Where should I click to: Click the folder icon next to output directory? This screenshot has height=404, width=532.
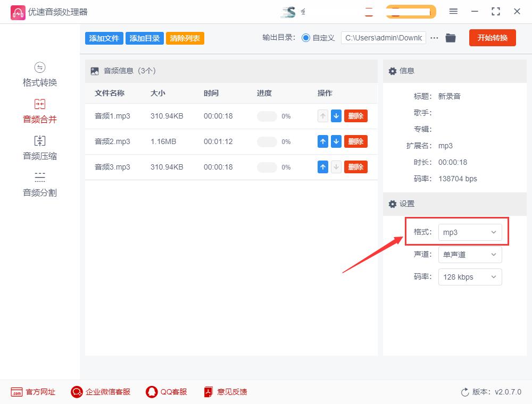tap(451, 38)
